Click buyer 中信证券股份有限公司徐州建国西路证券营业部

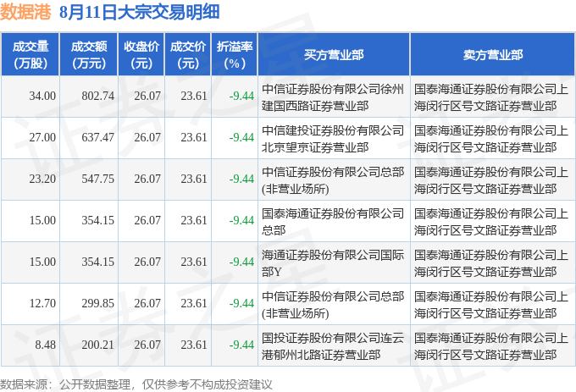pyautogui.click(x=333, y=97)
